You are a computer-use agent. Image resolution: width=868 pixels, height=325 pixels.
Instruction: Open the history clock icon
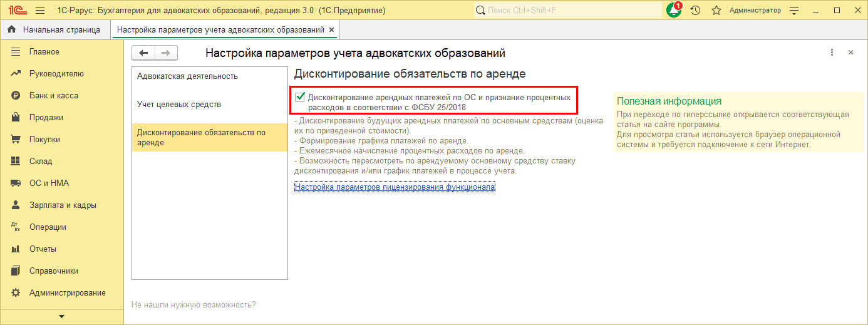point(695,11)
